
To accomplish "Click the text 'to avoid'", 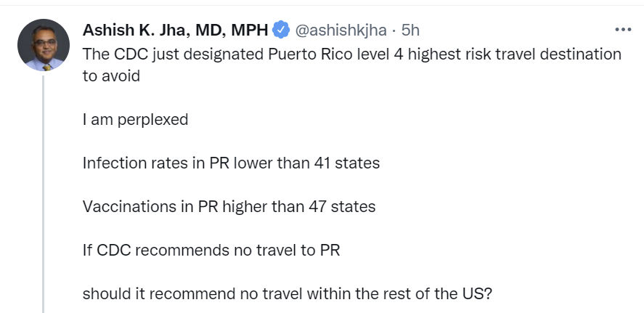I will pyautogui.click(x=111, y=76).
